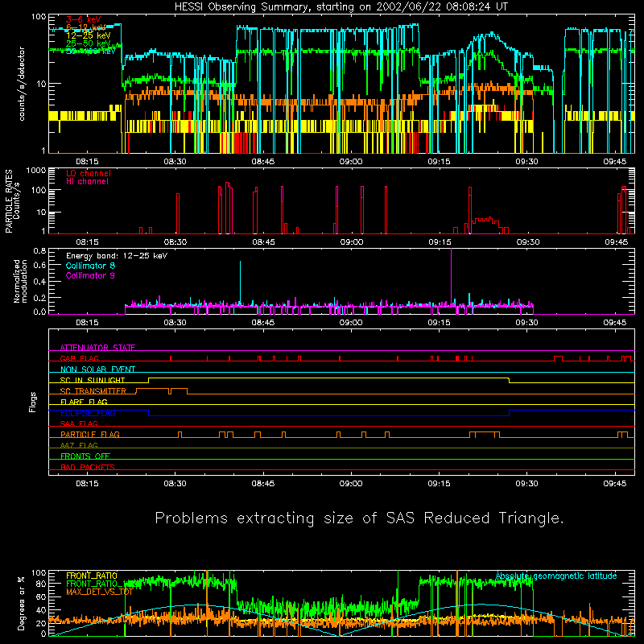Click the tall cyan Collimator 8 modulation spike

[x=240, y=283]
